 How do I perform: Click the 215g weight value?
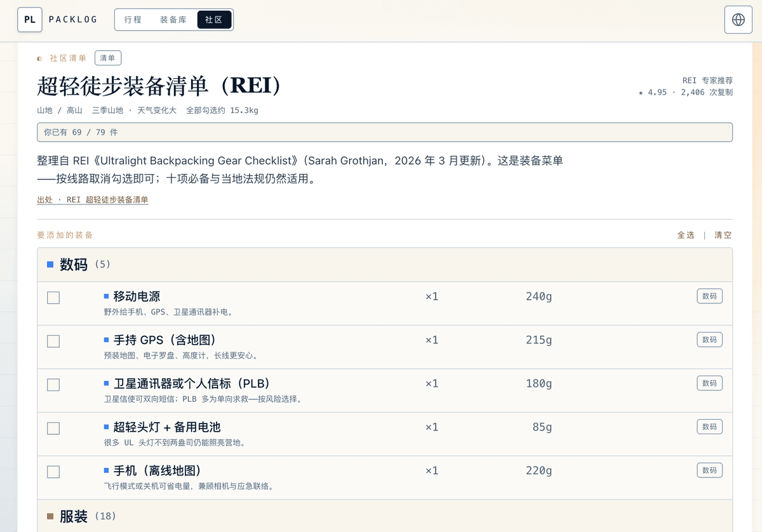pyautogui.click(x=538, y=340)
